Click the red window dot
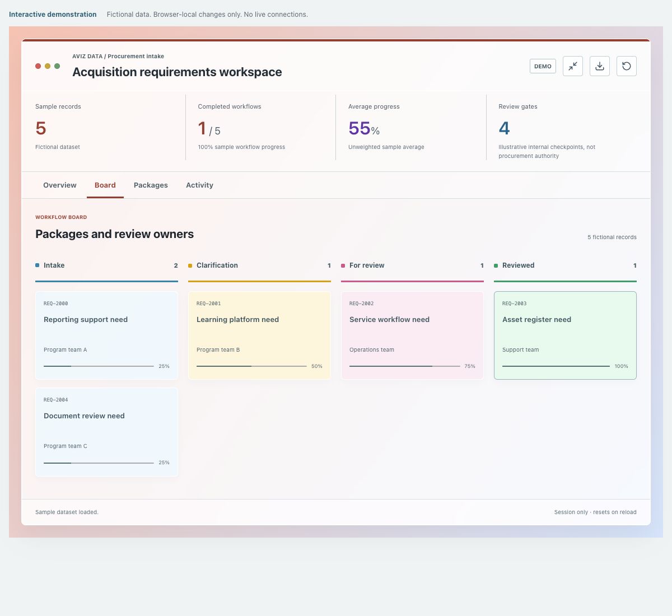 (x=38, y=66)
